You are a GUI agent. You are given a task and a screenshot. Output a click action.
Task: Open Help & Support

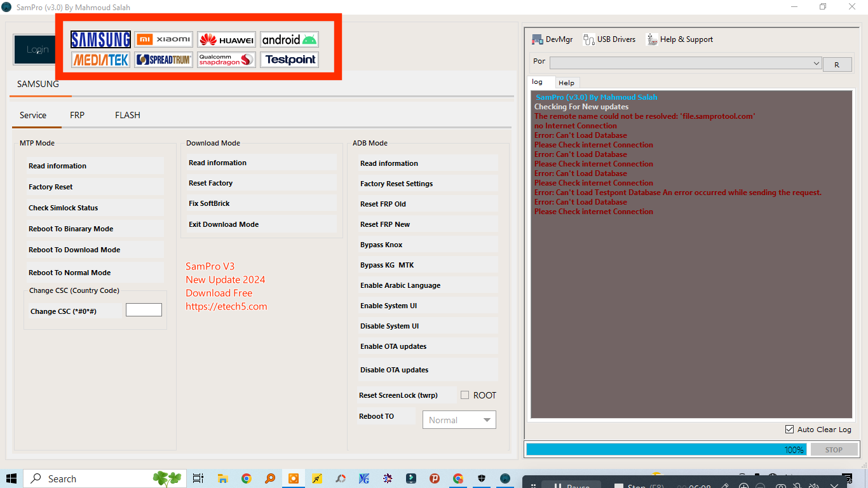coord(680,39)
